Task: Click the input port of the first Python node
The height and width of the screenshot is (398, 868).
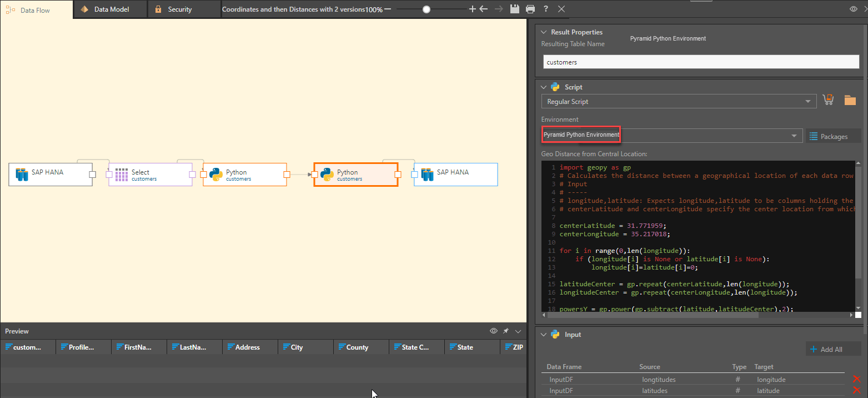Action: (203, 175)
